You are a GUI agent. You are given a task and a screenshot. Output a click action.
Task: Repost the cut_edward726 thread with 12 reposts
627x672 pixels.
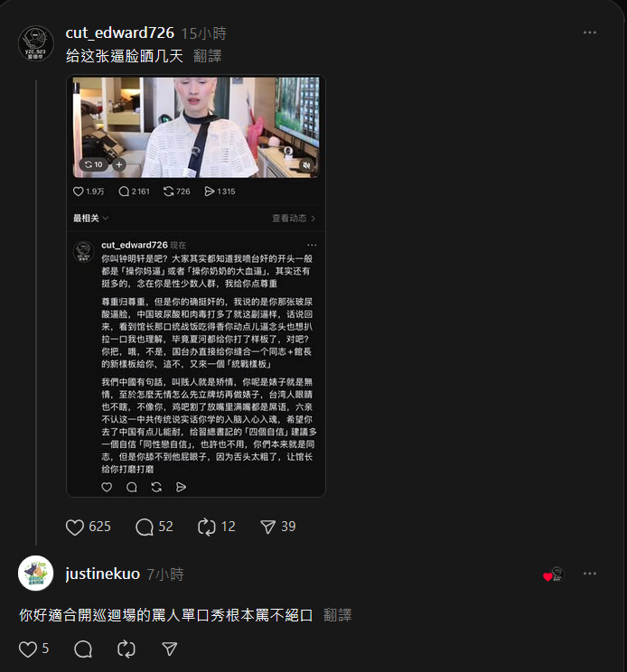tap(207, 527)
